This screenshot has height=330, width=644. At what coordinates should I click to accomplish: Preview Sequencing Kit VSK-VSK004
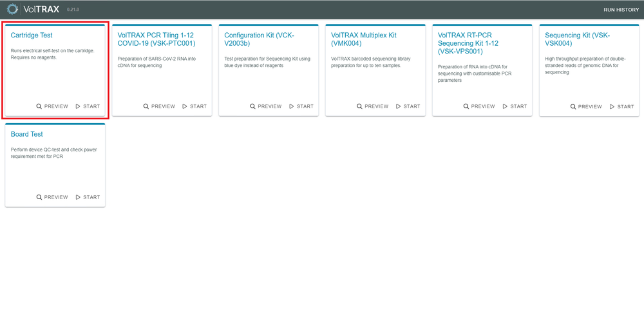pos(586,106)
